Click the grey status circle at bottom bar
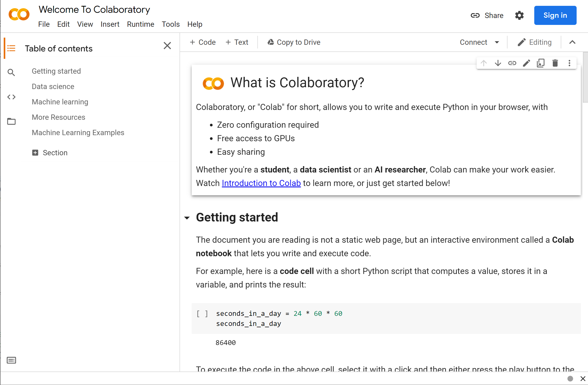This screenshot has height=385, width=588. coord(570,378)
